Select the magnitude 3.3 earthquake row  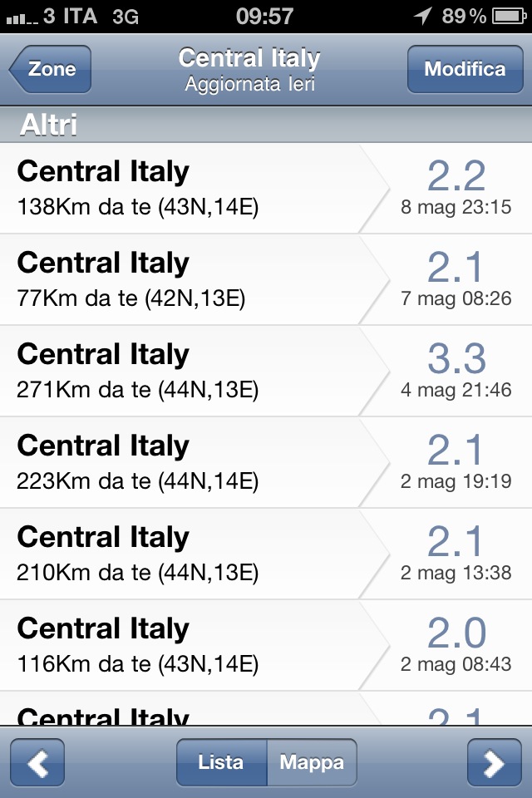click(266, 372)
